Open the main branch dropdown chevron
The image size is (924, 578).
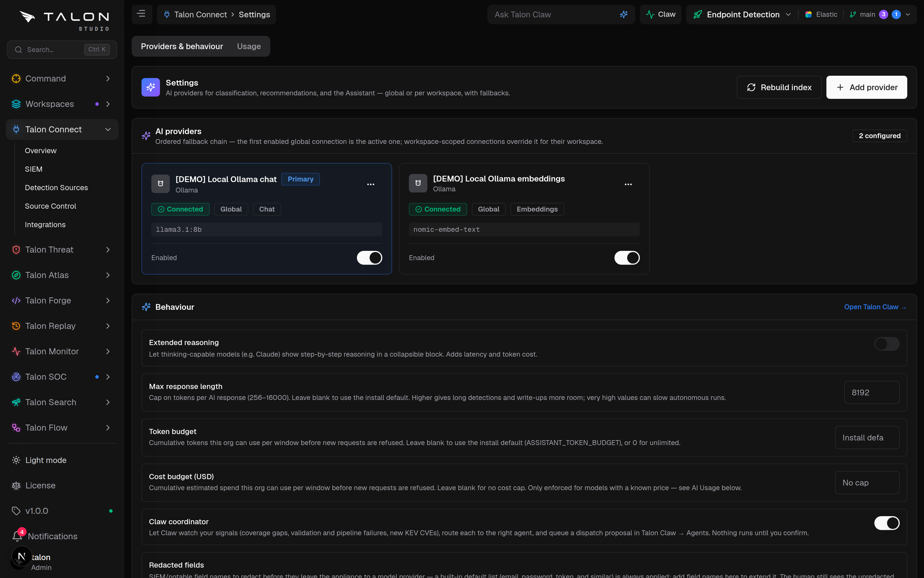[908, 14]
